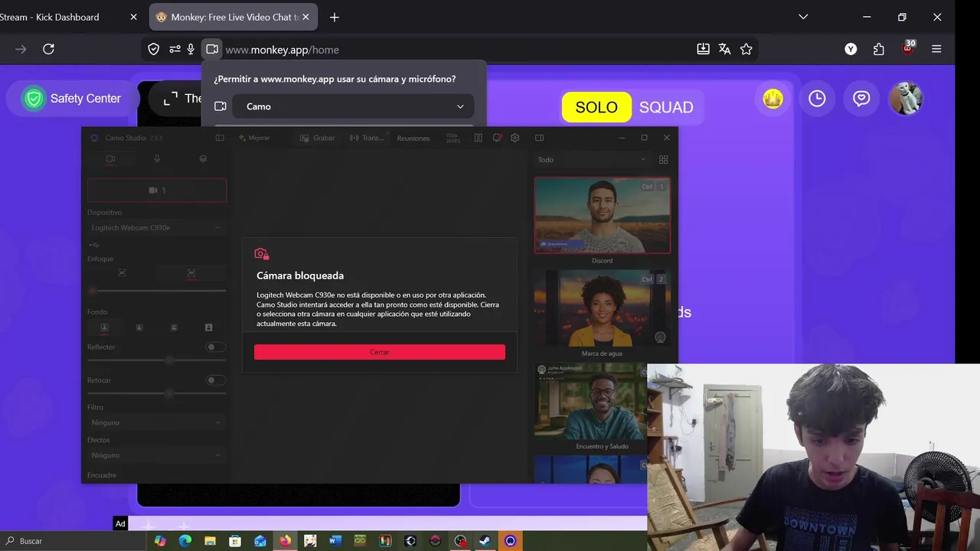This screenshot has width=980, height=551.
Task: Open Camo Studio settings gear
Action: [x=515, y=138]
